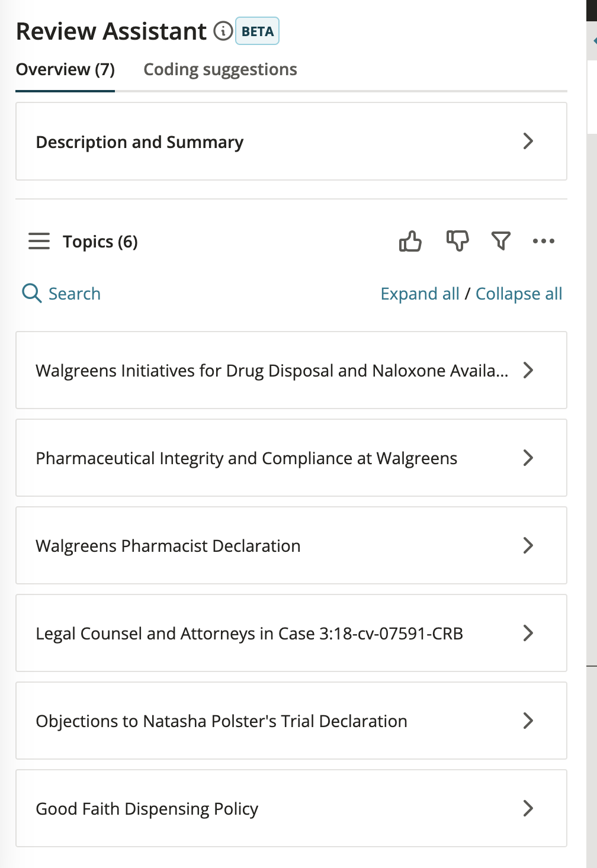Screen dimensions: 597x868
Task: Click the hamburger list icon beside Topics
Action: click(39, 242)
